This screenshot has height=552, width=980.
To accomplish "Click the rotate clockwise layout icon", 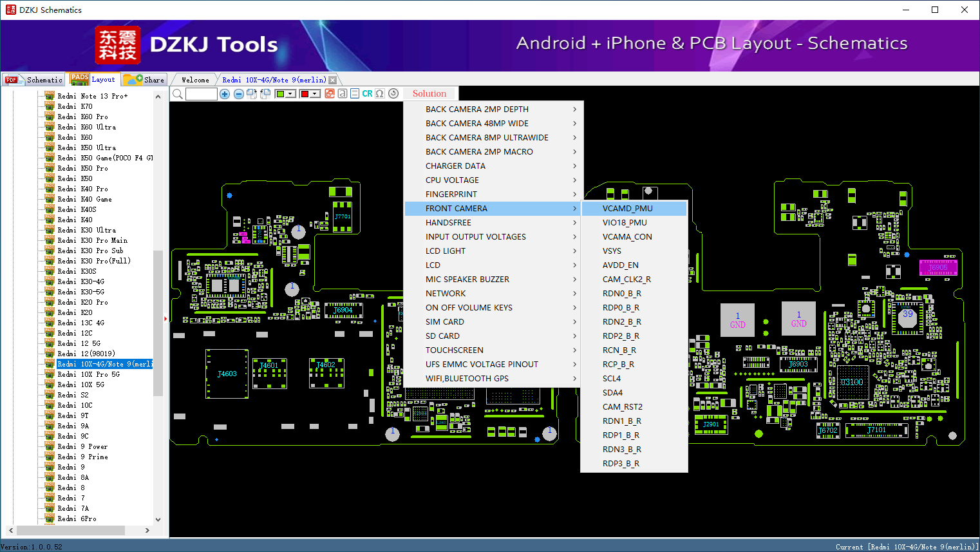I will click(x=252, y=94).
